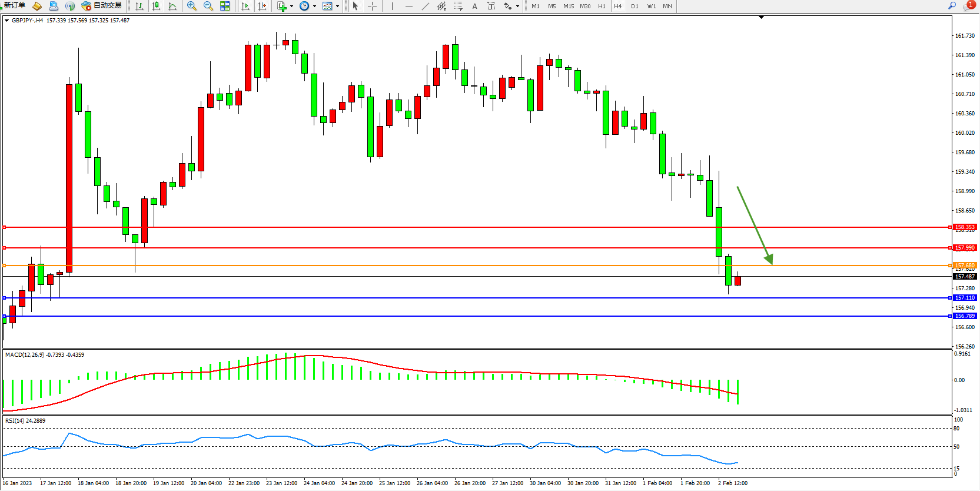Click the Zoom In magnifier icon
Viewport: 980px width, 491px height.
click(x=192, y=6)
